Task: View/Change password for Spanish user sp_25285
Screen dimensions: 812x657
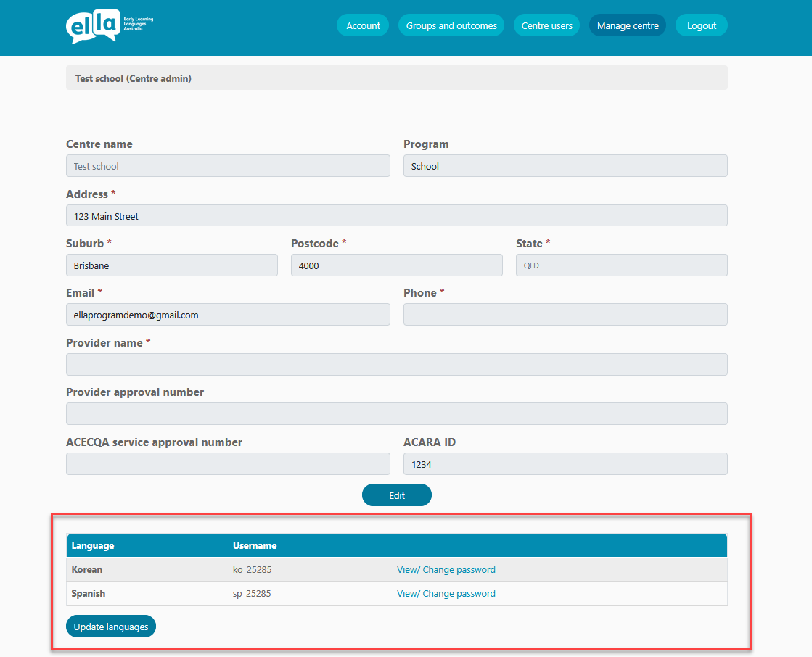Action: coord(446,593)
